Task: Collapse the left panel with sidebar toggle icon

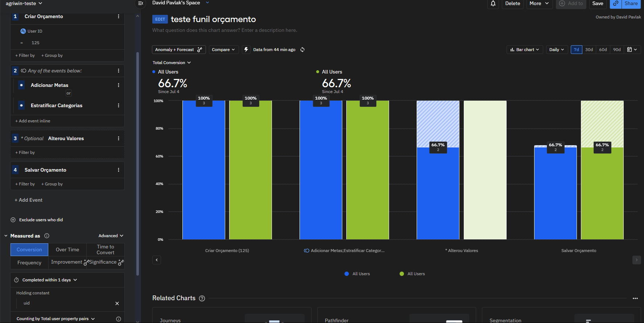Action: (141, 3)
